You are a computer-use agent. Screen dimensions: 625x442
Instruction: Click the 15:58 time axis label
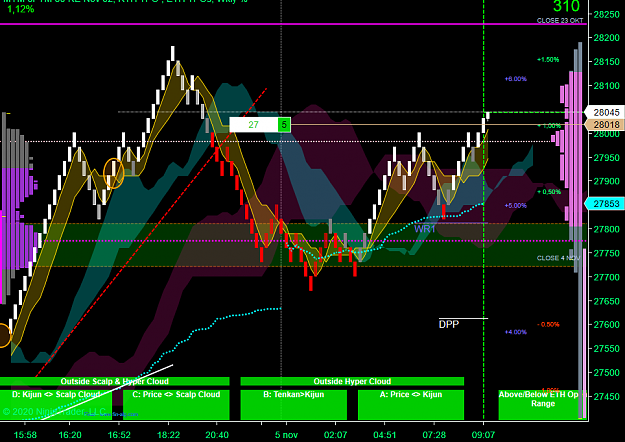[x=25, y=435]
